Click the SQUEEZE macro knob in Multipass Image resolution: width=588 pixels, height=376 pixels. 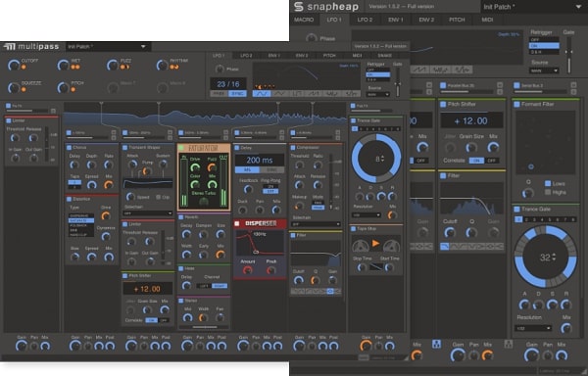coord(14,87)
